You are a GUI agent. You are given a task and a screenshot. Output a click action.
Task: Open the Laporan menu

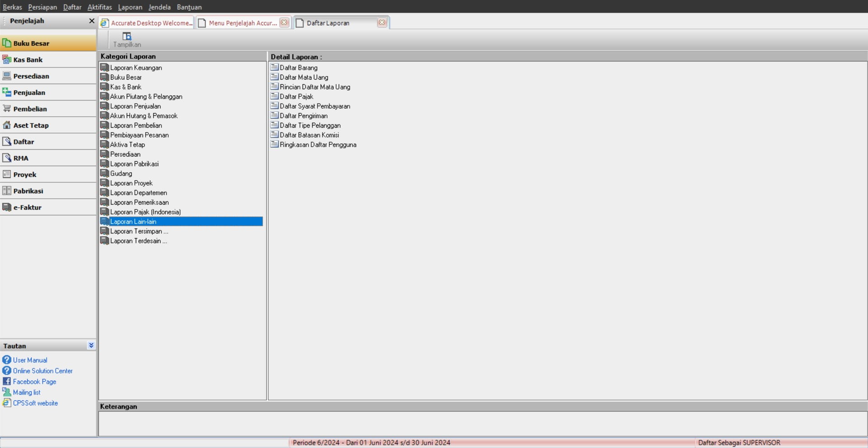click(x=130, y=7)
